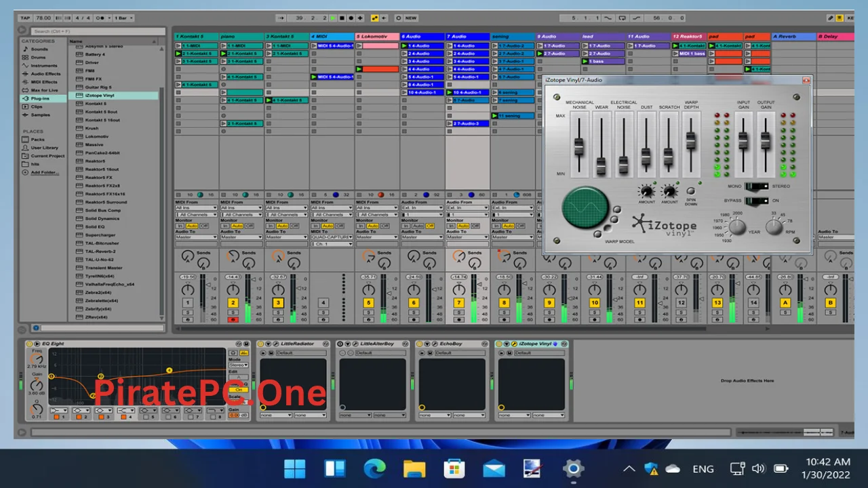Select the tempo 78.00 field
This screenshot has width=868, height=488.
pos(43,18)
